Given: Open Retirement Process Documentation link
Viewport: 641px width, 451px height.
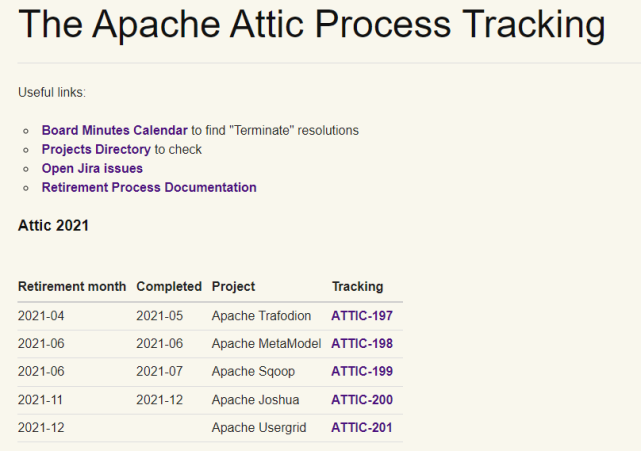Looking at the screenshot, I should [x=149, y=188].
